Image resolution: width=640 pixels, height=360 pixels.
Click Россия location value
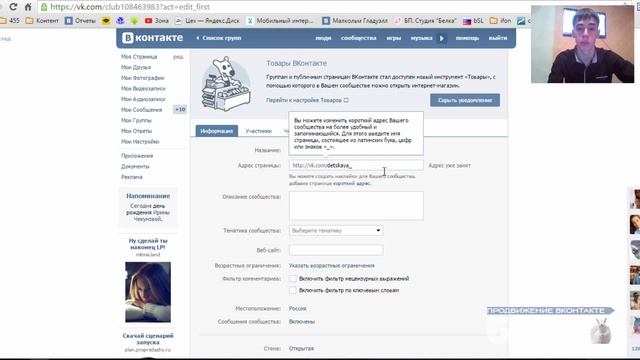coord(298,309)
